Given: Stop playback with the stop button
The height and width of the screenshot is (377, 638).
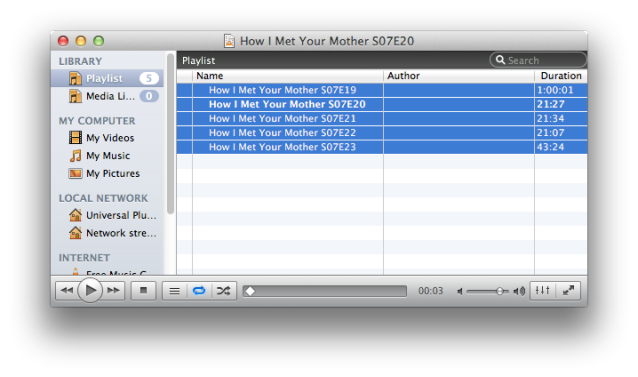Looking at the screenshot, I should [143, 290].
